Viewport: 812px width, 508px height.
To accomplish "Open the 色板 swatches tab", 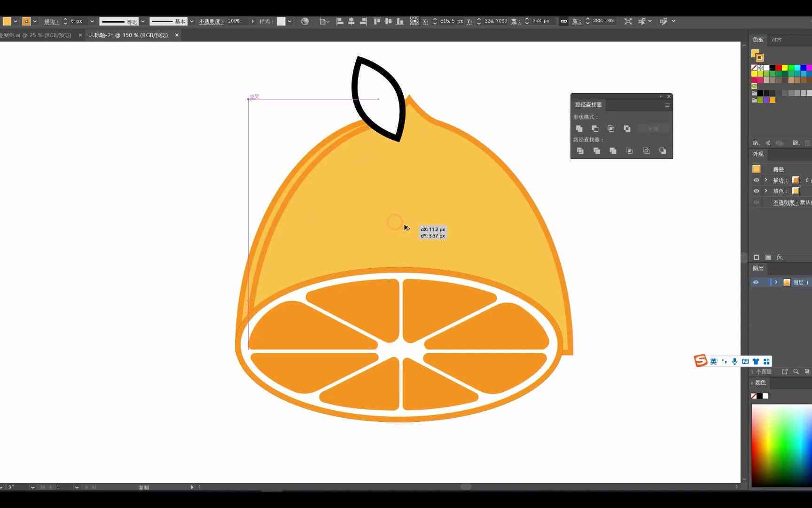I will pos(758,40).
